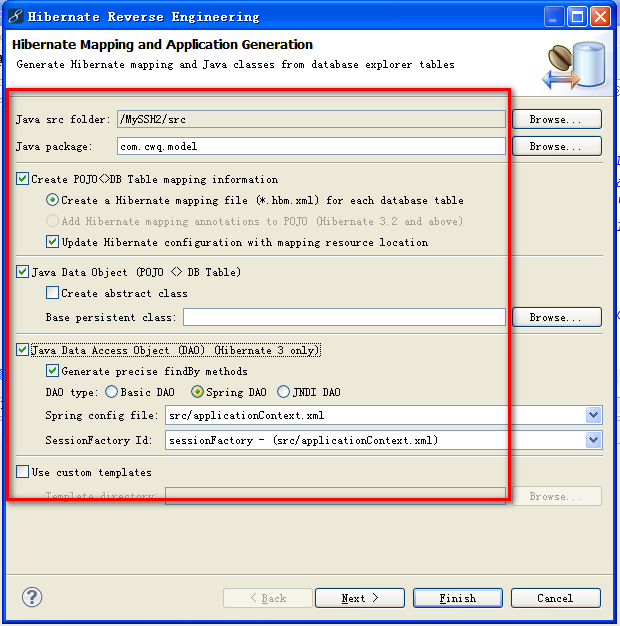Click Browse button for Java package
The image size is (620, 626).
[557, 146]
